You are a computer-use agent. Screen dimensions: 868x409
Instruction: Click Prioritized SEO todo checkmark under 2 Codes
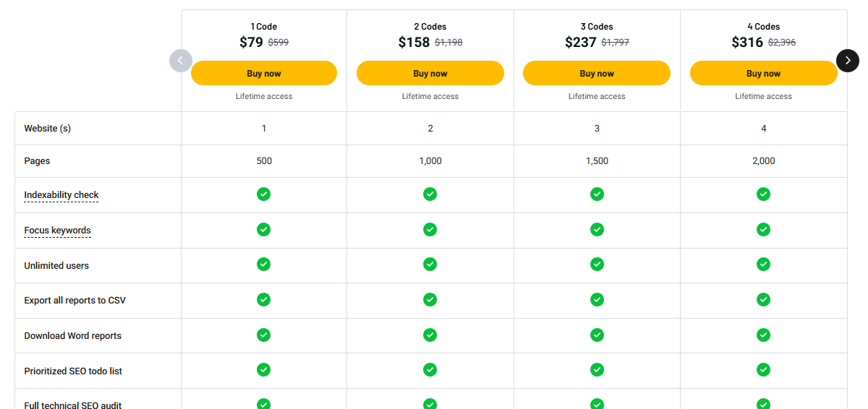pos(430,370)
